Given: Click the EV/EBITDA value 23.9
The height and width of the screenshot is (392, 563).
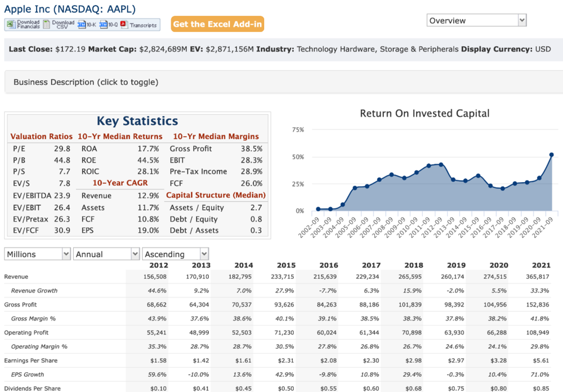Looking at the screenshot, I should click(62, 196).
